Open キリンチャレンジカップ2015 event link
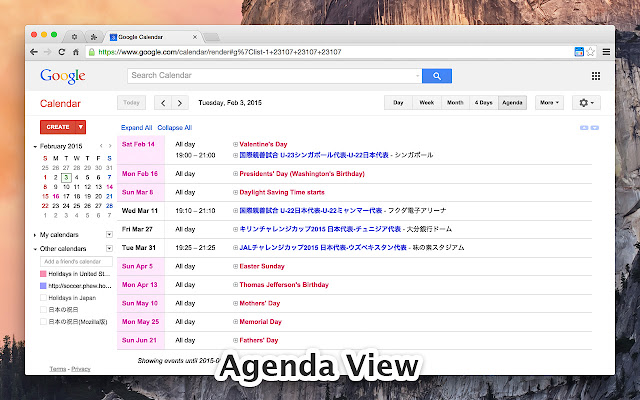640x400 pixels. 320,229
